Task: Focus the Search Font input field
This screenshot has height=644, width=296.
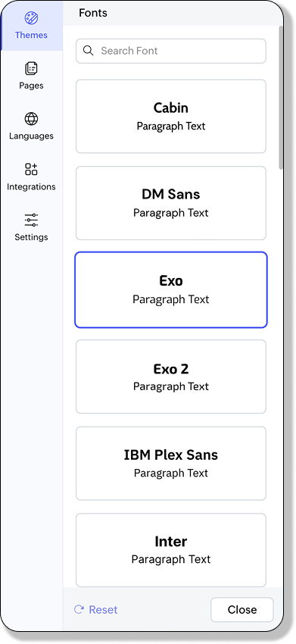Action: point(171,51)
